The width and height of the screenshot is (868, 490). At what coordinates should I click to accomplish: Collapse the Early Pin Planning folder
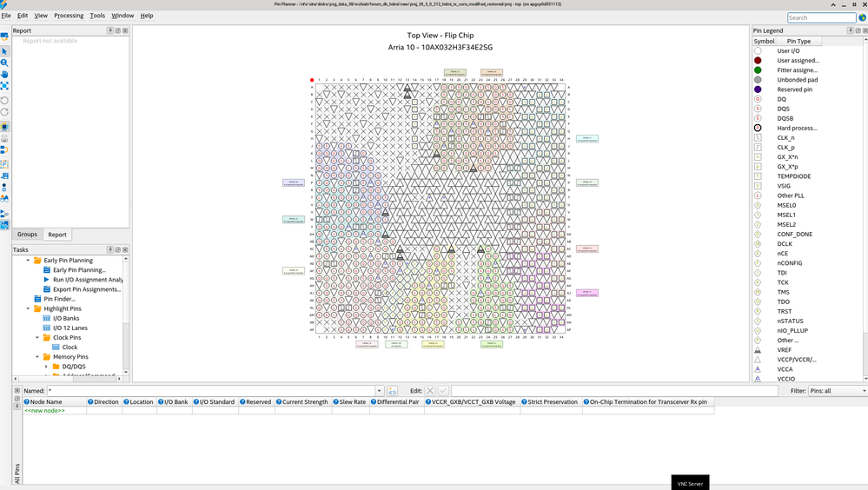point(28,261)
